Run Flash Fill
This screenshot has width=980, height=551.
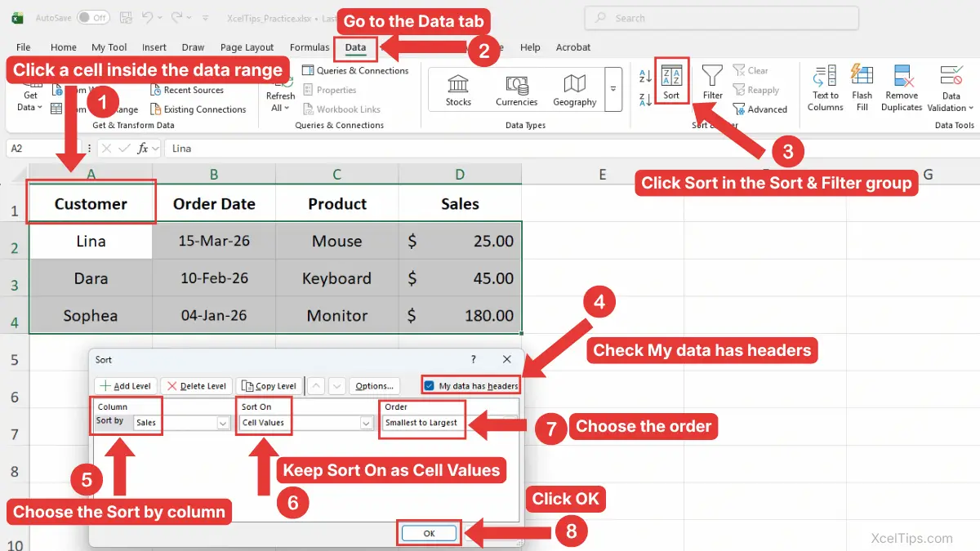coord(862,88)
